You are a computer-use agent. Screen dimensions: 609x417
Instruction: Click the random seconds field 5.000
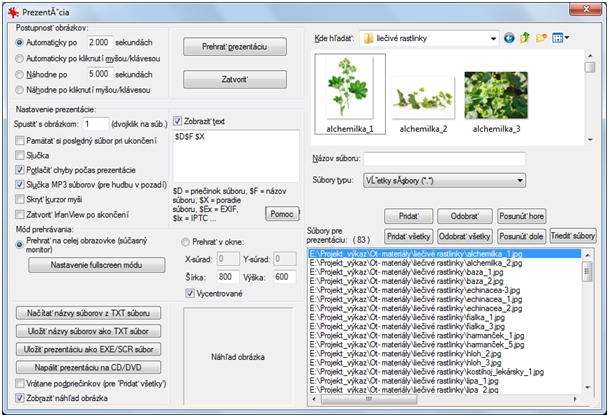point(100,74)
